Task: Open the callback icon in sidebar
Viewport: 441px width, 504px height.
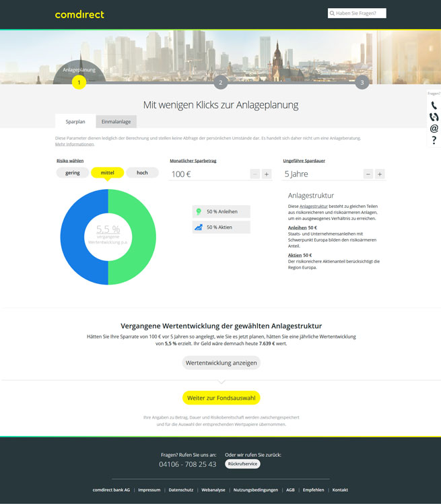Action: pos(434,117)
